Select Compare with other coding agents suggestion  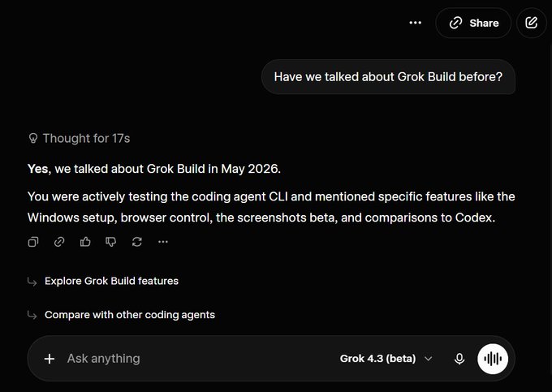[130, 315]
